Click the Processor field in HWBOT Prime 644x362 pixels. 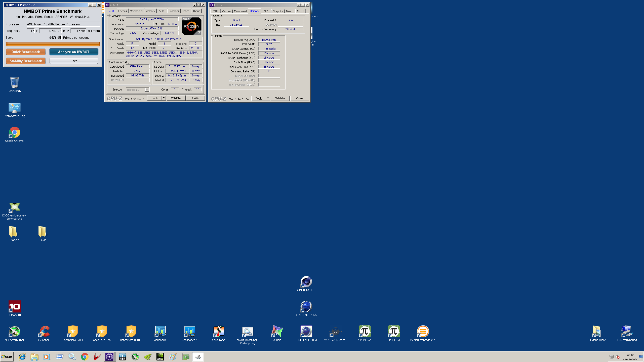(x=63, y=24)
